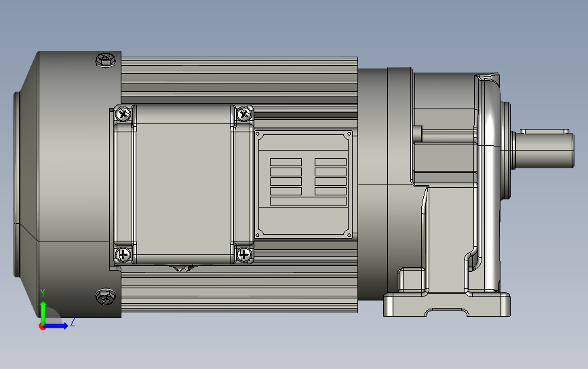This screenshot has width=588, height=369.
Task: Select the lower hex bolt on fan cover
Action: coord(106,296)
